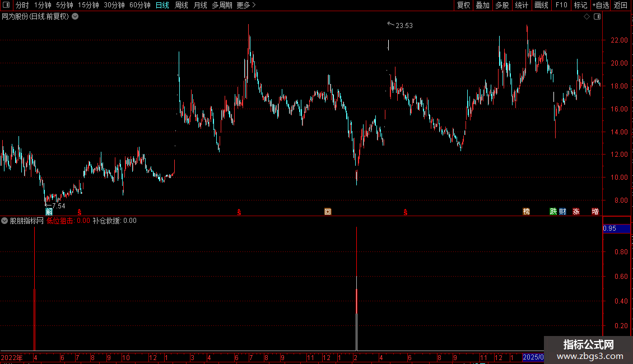Click the 0.80 indicator axis label

pos(621,252)
